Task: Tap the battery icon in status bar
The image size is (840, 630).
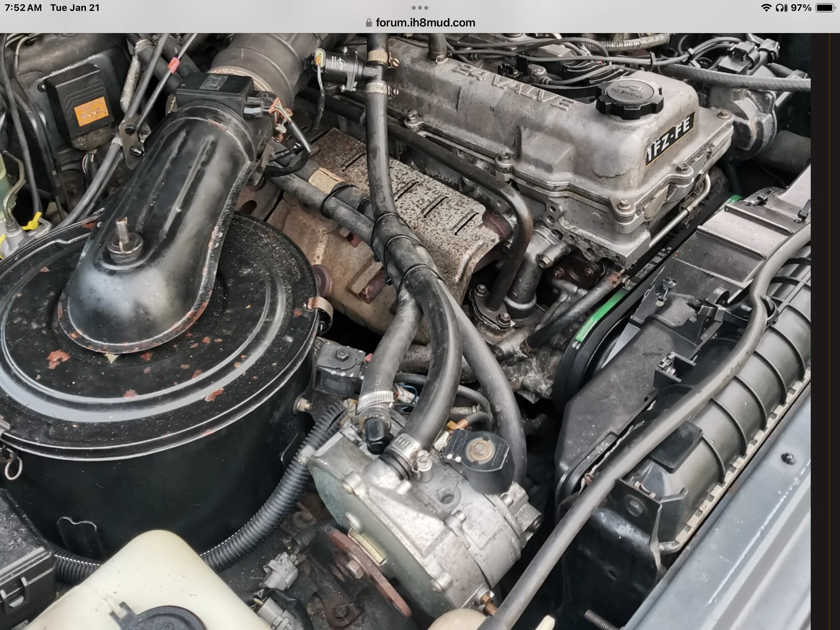Action: 826,8
